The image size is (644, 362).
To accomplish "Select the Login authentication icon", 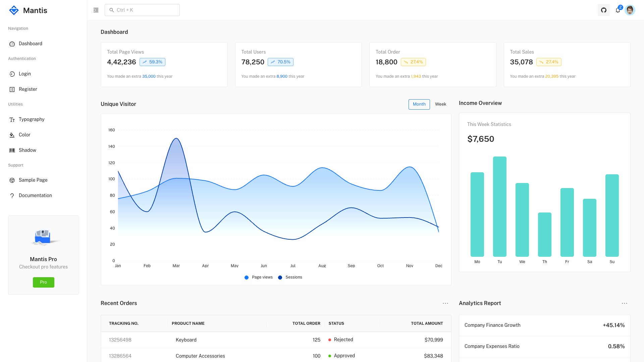I will (x=12, y=74).
